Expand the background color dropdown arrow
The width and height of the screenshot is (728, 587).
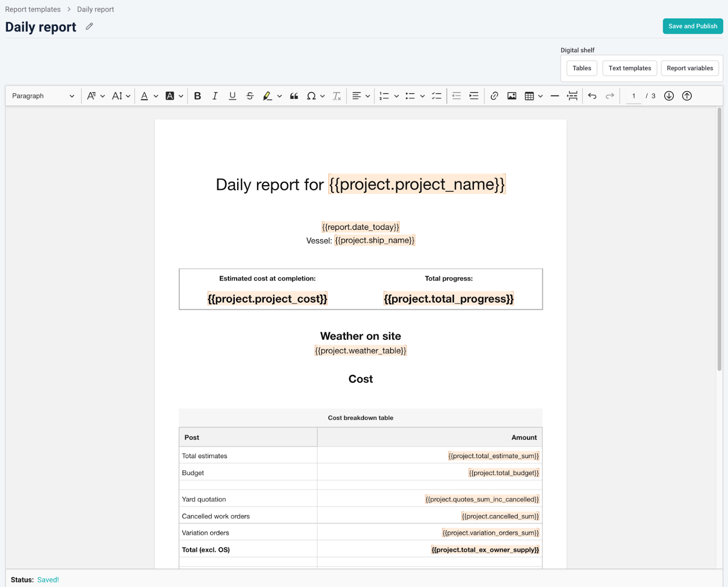pyautogui.click(x=181, y=96)
